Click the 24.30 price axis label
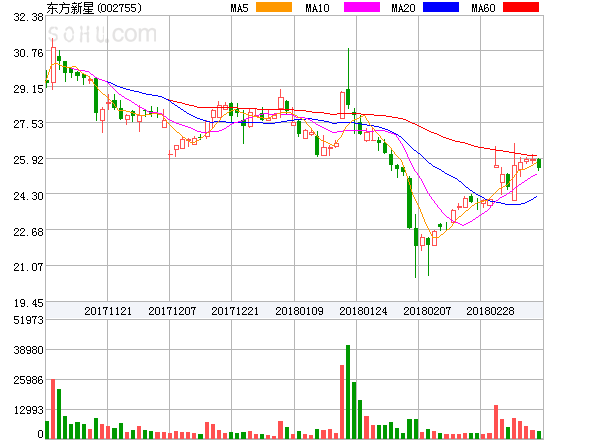 click(x=28, y=196)
